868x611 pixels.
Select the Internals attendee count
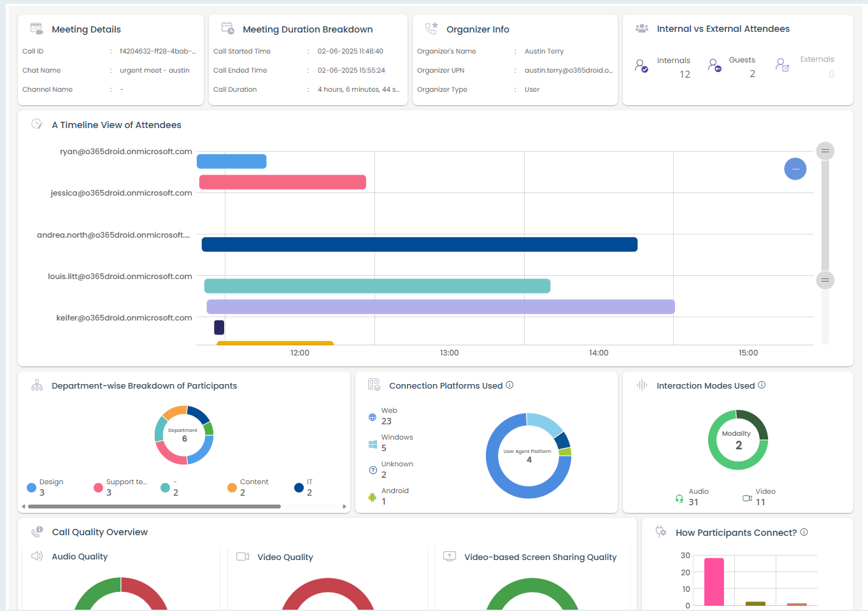coord(685,75)
